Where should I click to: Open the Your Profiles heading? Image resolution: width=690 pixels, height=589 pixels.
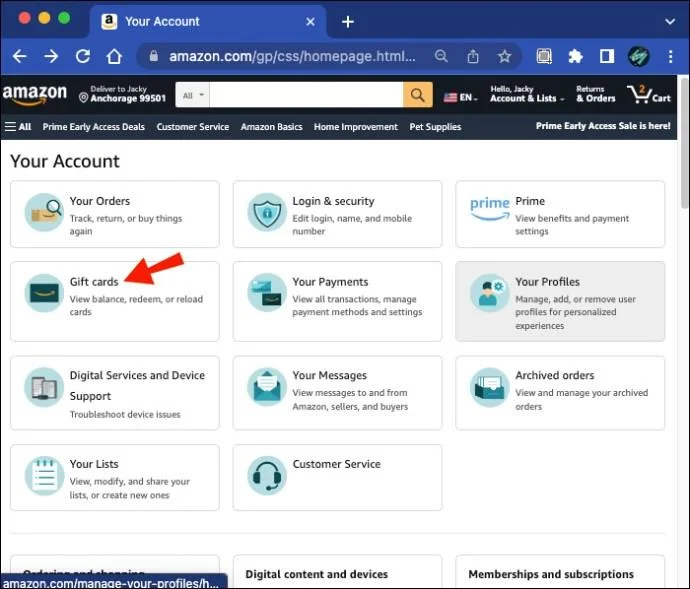tap(547, 282)
